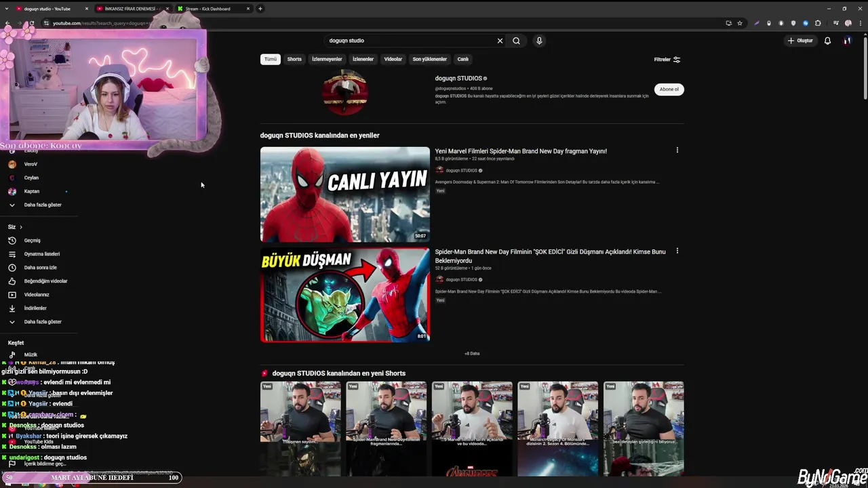Viewport: 868px width, 488px height.
Task: Open options menu for the fragman Yayını video
Action: [x=677, y=150]
